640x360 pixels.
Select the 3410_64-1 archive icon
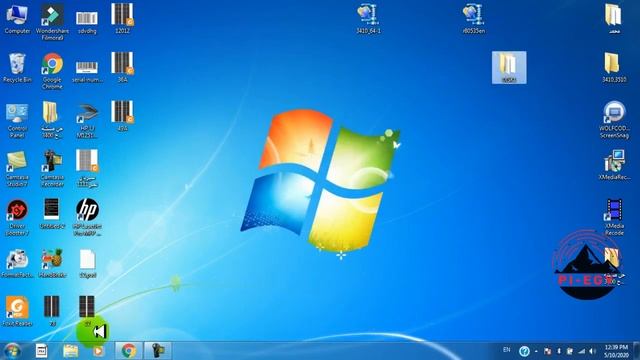point(368,19)
